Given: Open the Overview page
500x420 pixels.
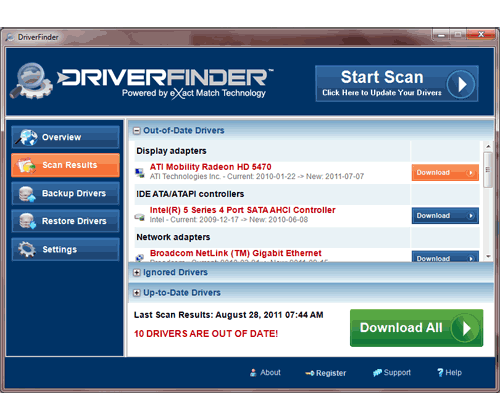Looking at the screenshot, I should [x=65, y=137].
